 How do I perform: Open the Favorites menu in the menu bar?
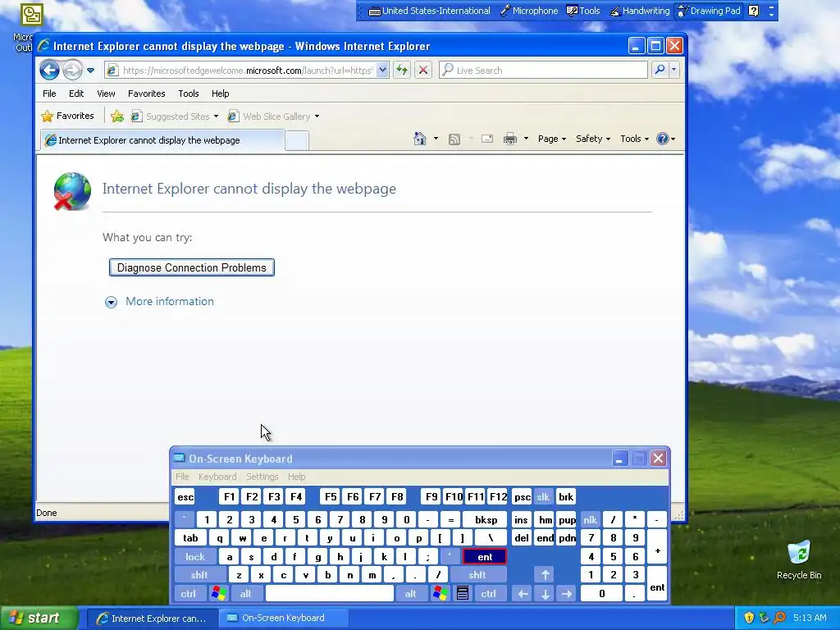pos(146,94)
